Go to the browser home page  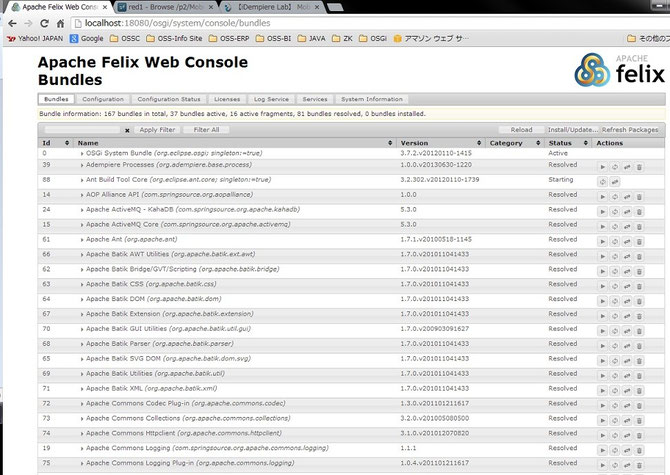point(61,23)
